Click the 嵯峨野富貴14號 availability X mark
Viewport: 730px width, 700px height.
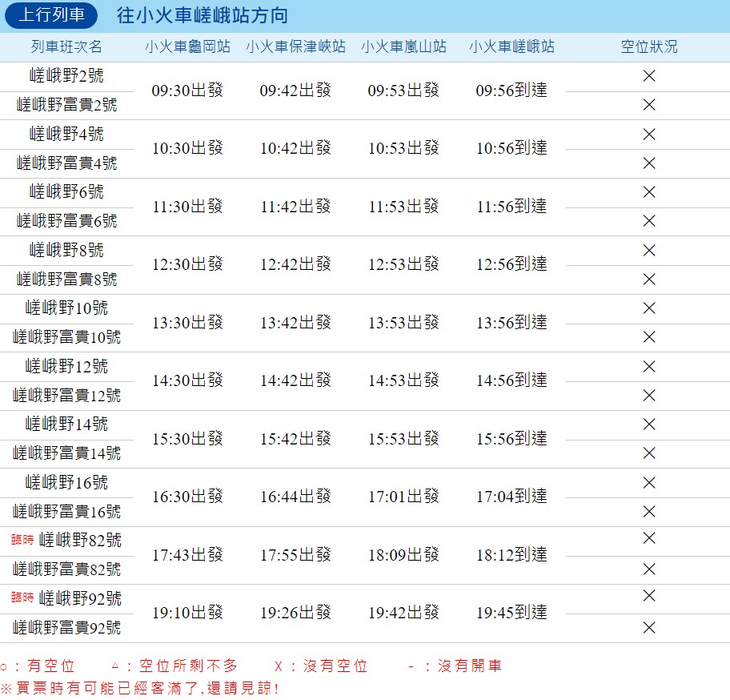click(x=649, y=453)
